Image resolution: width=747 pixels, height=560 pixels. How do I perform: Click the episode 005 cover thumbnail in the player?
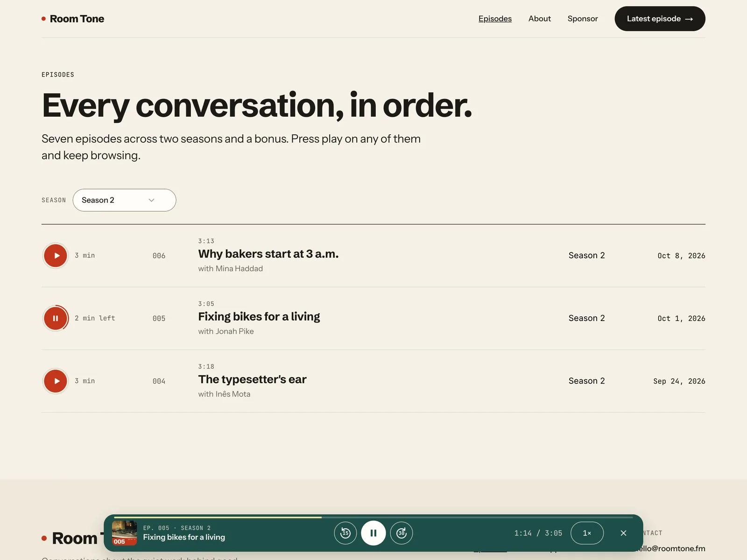(124, 533)
